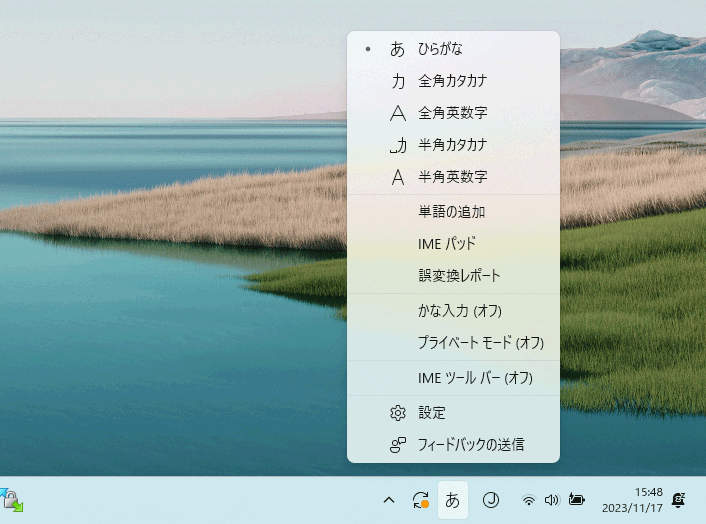Viewport: 706px width, 524px height.
Task: Toggle かな入力 (オフ) option
Action: pos(459,311)
